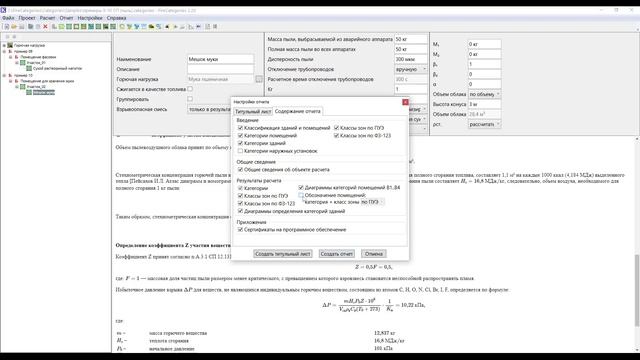Collapse the пример 10 tree node
Screen dimensions: 640x360
4,75
